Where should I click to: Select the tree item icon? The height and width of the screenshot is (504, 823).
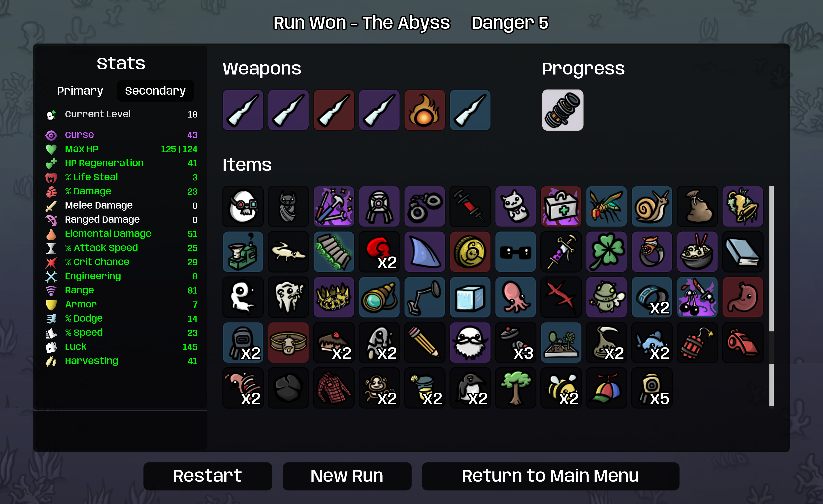click(515, 388)
